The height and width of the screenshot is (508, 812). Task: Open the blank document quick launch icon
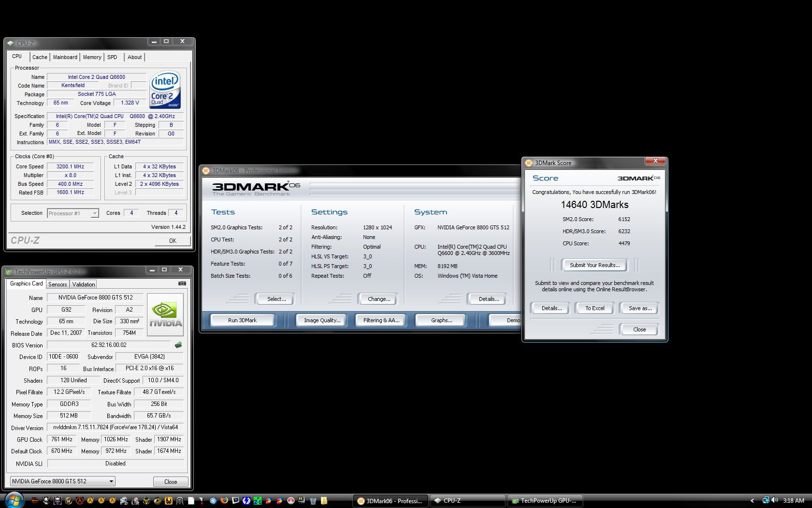pos(191,501)
